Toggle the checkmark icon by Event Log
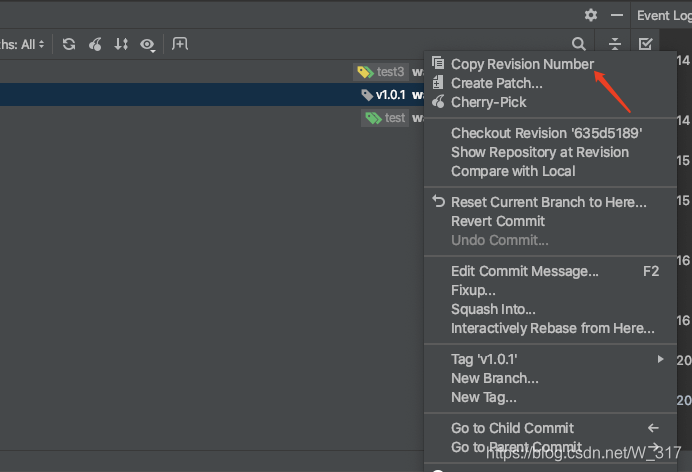Image resolution: width=692 pixels, height=472 pixels. pyautogui.click(x=646, y=44)
